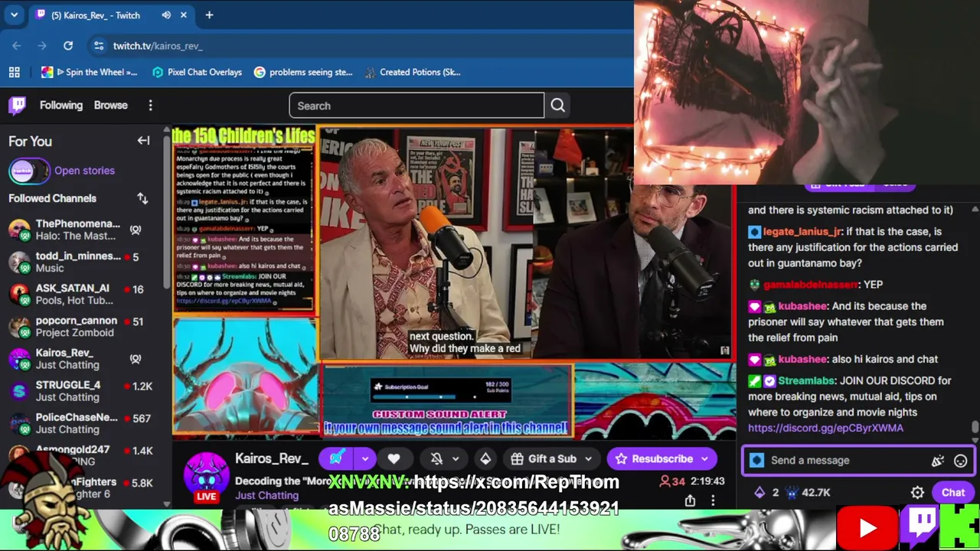Open channel points balance 42.7K
Image resolution: width=980 pixels, height=551 pixels.
[808, 493]
